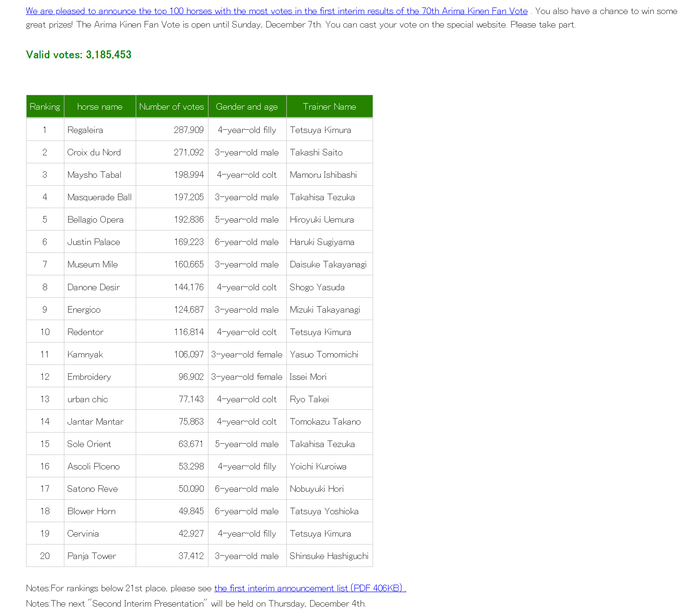This screenshot has height=615, width=700.
Task: Click the Trainer Name column header
Action: [x=329, y=106]
